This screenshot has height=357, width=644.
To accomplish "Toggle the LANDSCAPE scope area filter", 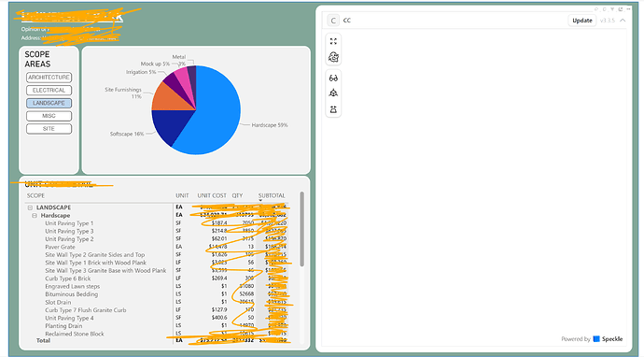I will 49,103.
